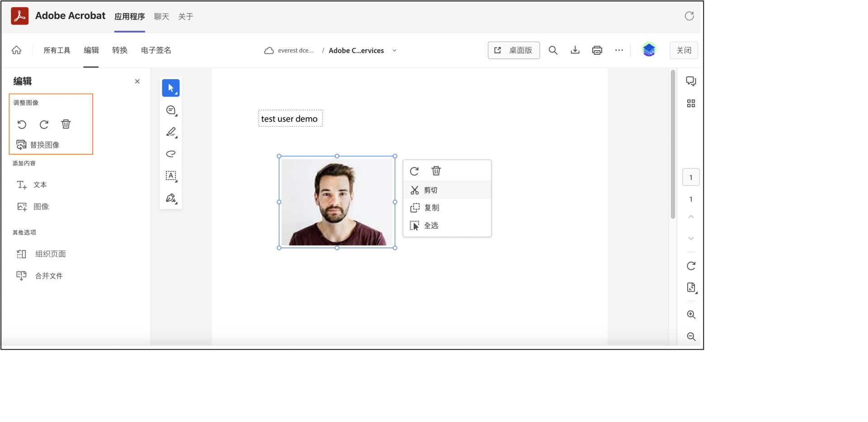Open 合并文件 option
Viewport: 868px width, 422px height.
[x=39, y=276]
